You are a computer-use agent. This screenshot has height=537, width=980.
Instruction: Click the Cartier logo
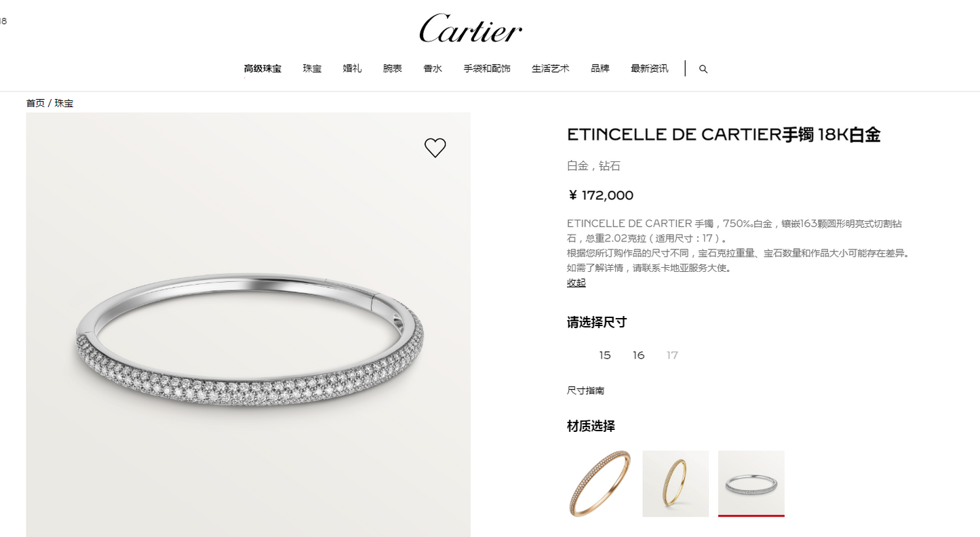[x=471, y=28]
